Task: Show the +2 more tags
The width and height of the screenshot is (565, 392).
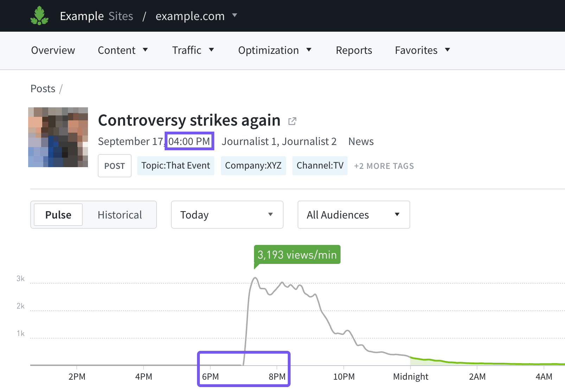Action: [x=384, y=166]
